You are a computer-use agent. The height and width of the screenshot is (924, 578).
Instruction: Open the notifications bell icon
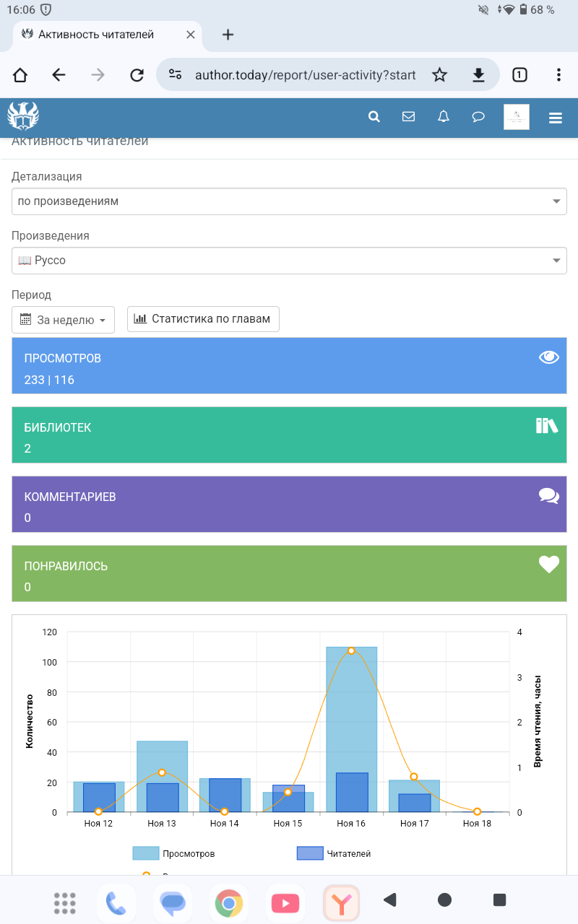(x=444, y=117)
